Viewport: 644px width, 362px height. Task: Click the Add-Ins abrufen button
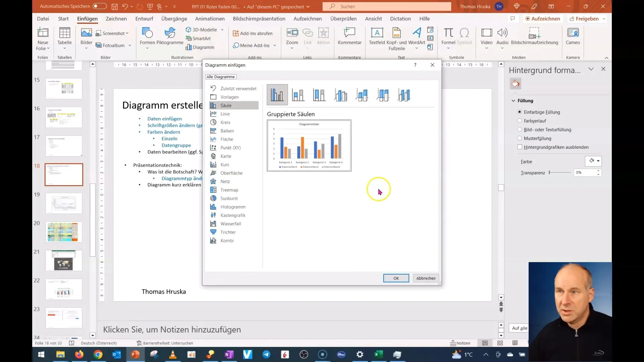(253, 33)
